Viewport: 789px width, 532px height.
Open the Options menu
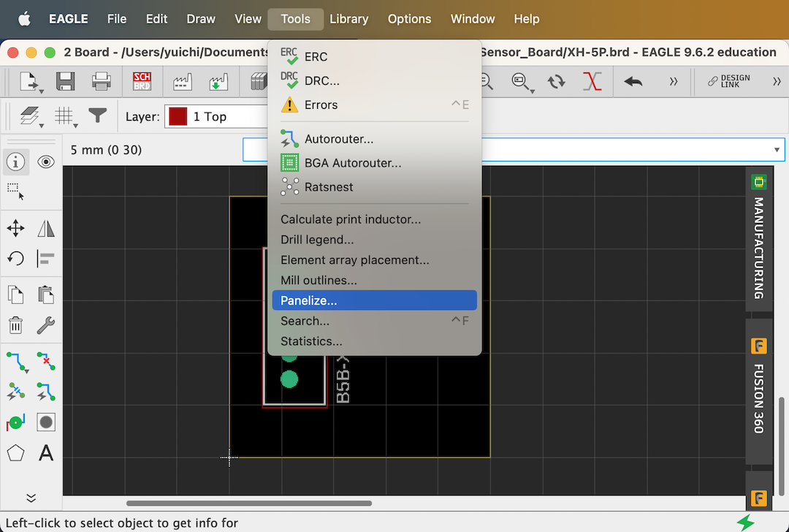tap(410, 19)
